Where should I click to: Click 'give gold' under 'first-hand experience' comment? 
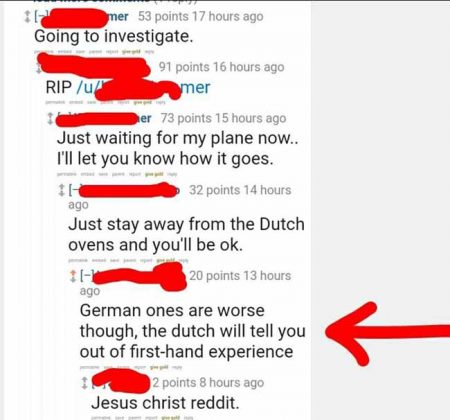click(x=159, y=367)
